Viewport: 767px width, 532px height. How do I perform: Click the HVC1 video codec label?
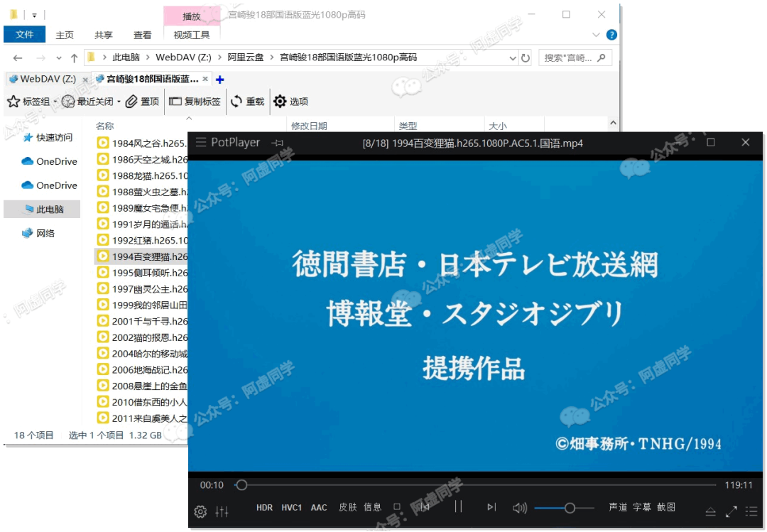(x=292, y=508)
